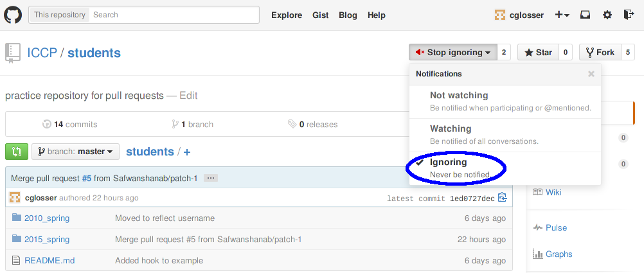Open the Help link
This screenshot has height=273, width=644.
(x=376, y=15)
